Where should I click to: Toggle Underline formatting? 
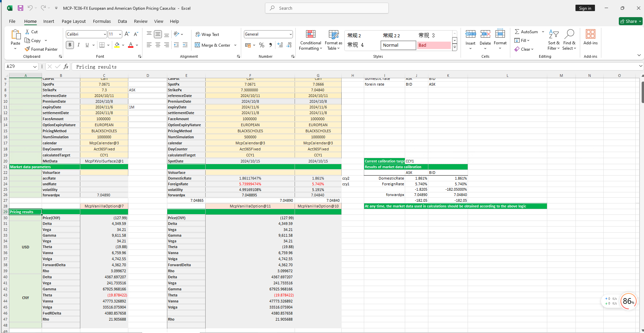coord(87,45)
